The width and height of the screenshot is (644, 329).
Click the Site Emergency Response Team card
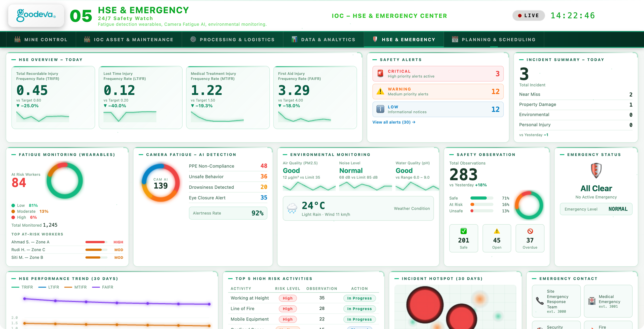[x=556, y=301]
